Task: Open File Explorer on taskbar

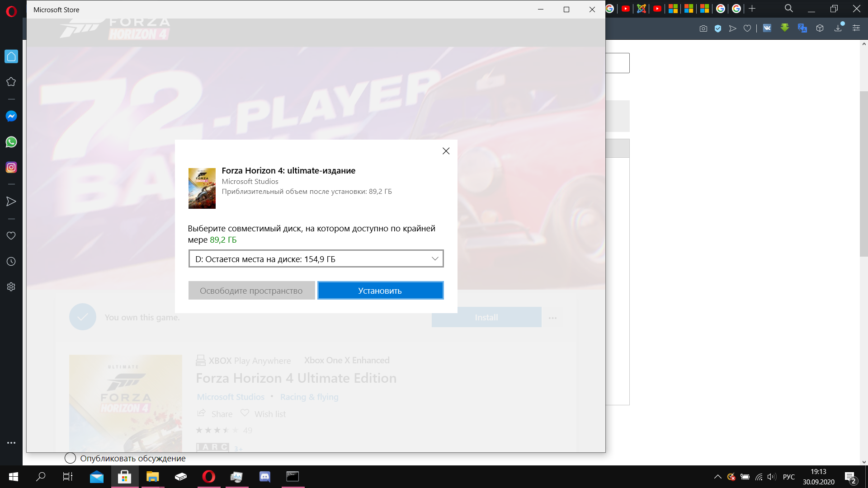Action: pyautogui.click(x=153, y=477)
